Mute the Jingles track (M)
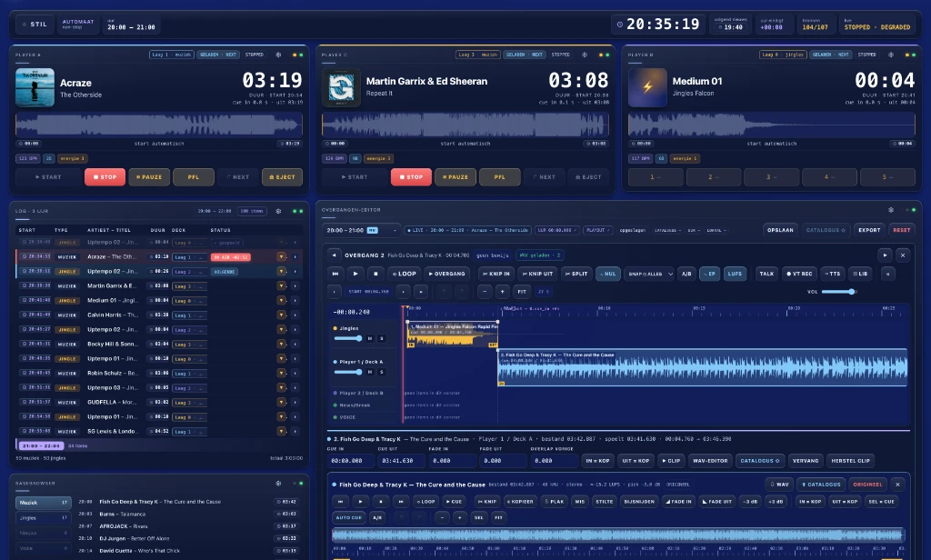The height and width of the screenshot is (560, 931). (x=370, y=338)
